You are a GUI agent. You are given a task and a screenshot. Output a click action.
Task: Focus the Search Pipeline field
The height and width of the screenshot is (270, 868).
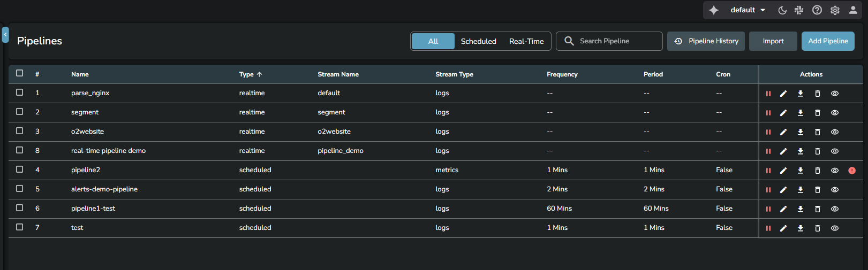[616, 41]
